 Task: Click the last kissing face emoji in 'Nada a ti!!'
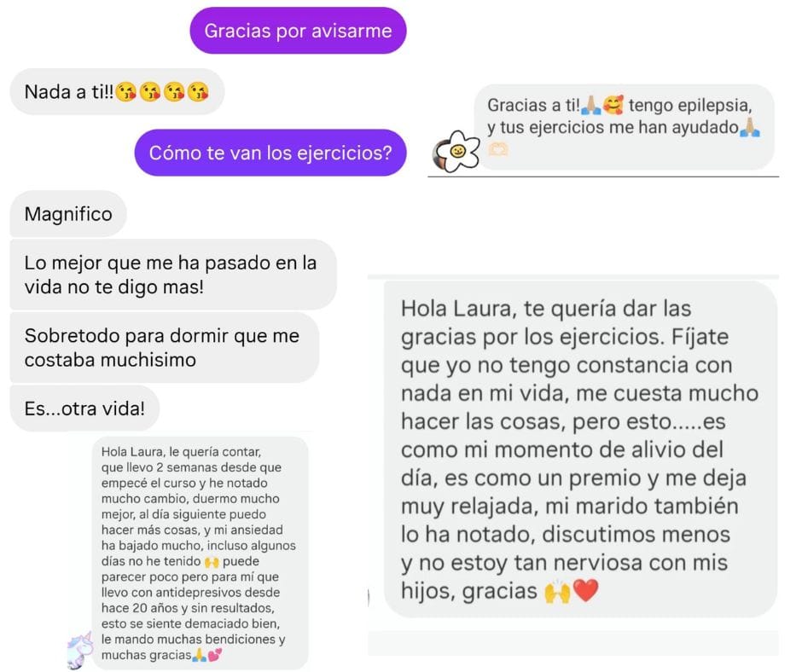198,93
